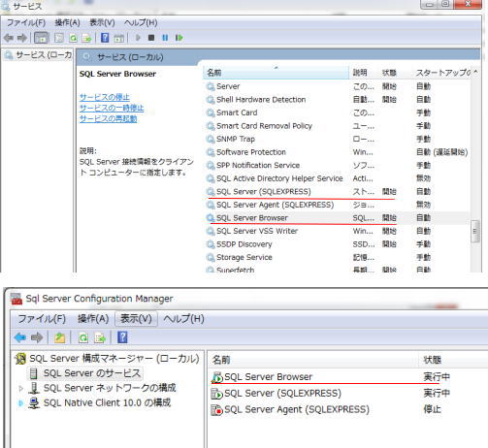Click Back arrow in Configuration Manager toolbar
This screenshot has width=488, height=448.
pyautogui.click(x=20, y=337)
